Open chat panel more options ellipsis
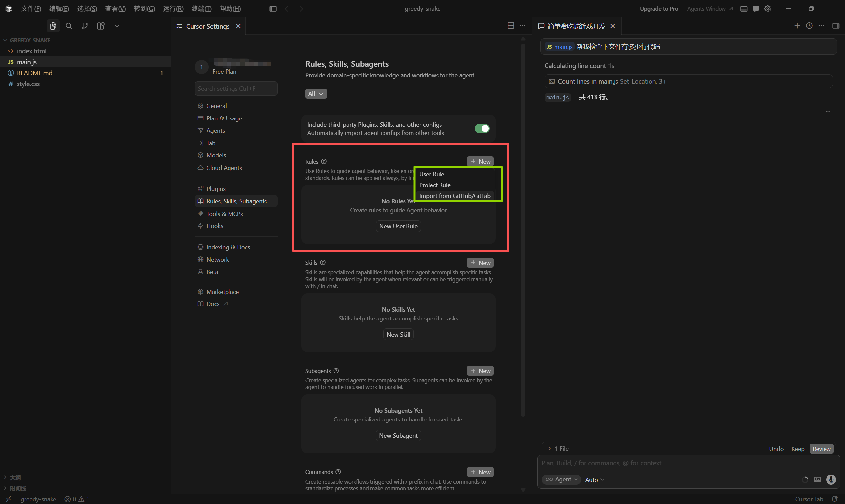Screen dimensions: 845x504 pos(821,26)
